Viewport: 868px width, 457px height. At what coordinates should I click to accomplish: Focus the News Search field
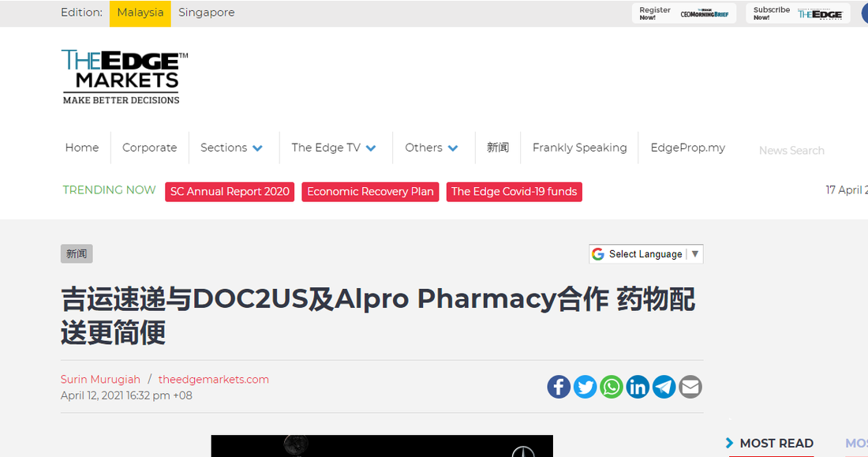[x=791, y=151]
